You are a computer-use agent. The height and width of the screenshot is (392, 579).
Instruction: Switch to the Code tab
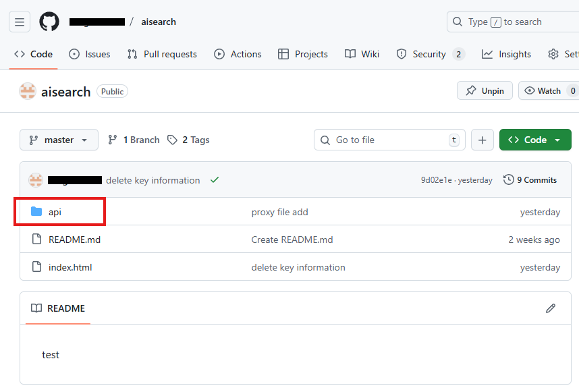(x=34, y=54)
